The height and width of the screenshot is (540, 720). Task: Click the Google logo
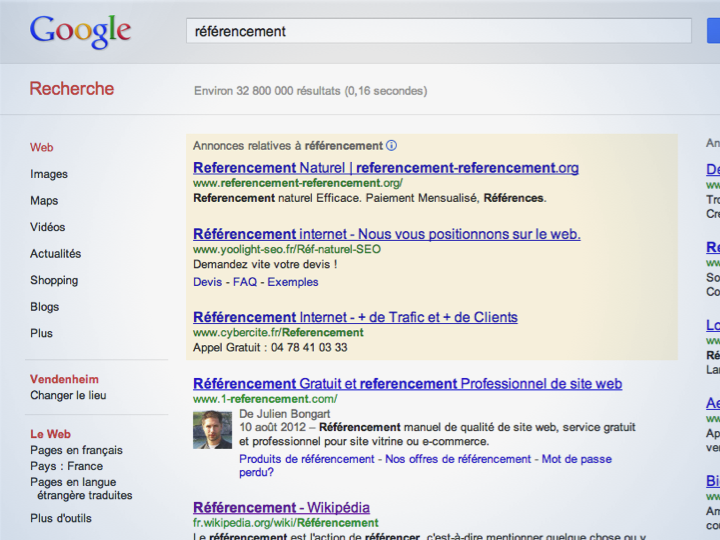click(80, 31)
